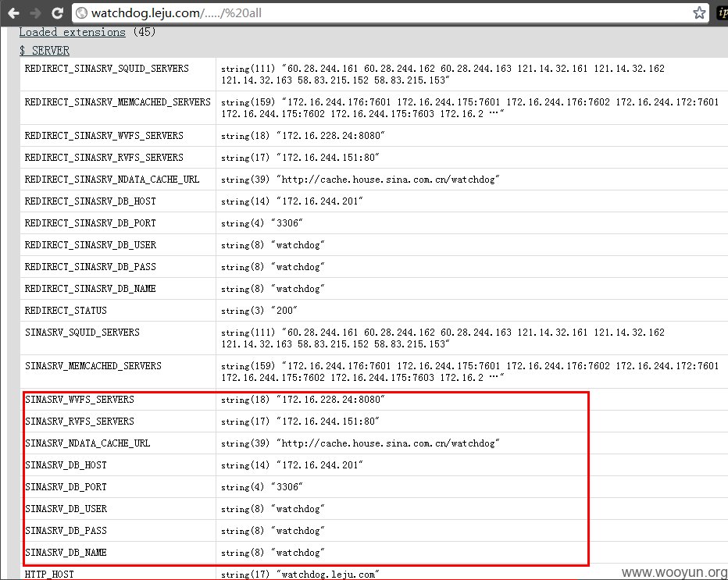Select the REDIRECT_SINASRV_DB_HOST key
The image size is (728, 580).
click(x=90, y=201)
